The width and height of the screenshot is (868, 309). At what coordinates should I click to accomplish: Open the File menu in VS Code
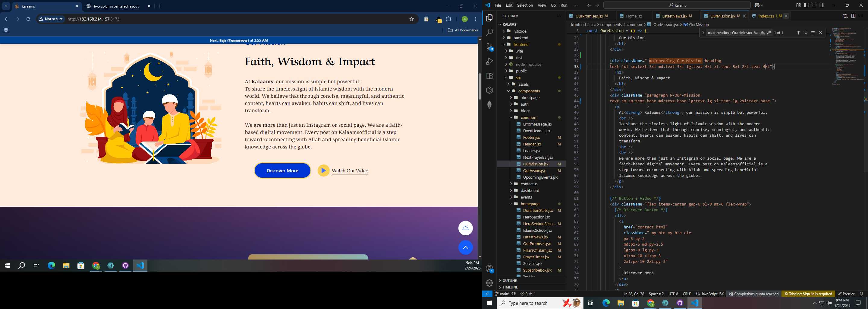pyautogui.click(x=498, y=5)
